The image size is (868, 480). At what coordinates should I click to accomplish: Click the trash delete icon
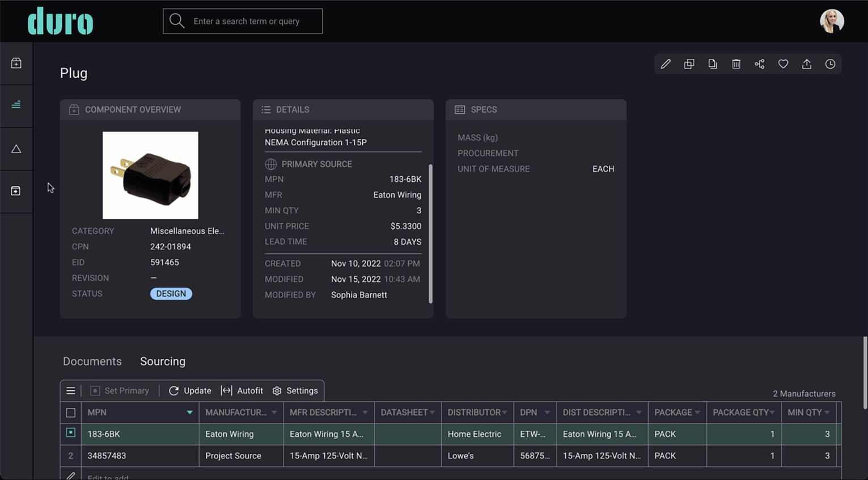coord(736,64)
